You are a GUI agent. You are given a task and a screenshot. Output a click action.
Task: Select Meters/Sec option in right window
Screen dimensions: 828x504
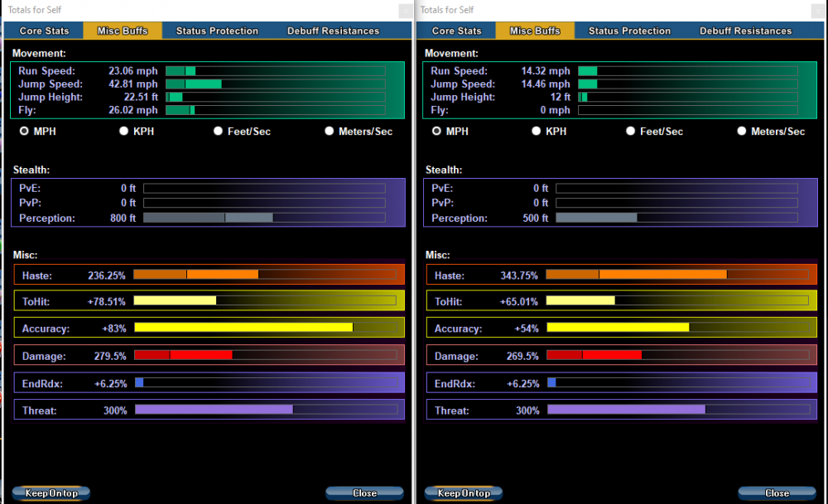pos(743,131)
